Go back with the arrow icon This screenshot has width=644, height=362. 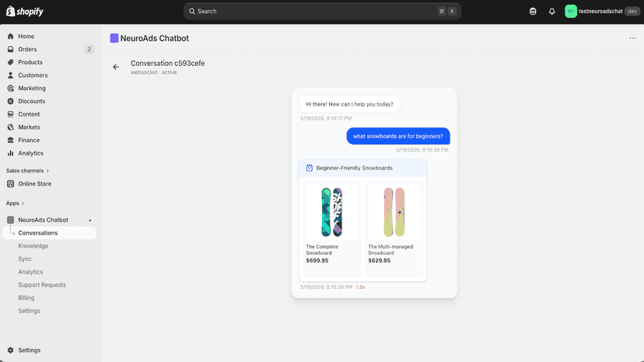pyautogui.click(x=116, y=67)
